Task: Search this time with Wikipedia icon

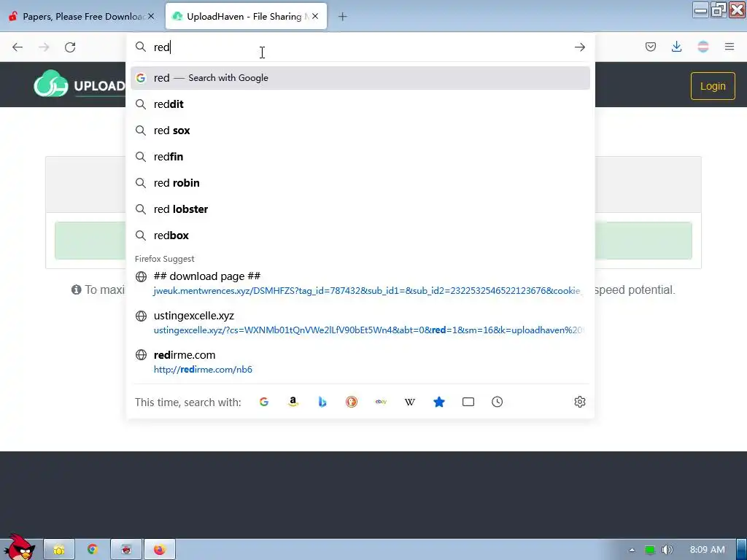Action: click(x=410, y=402)
